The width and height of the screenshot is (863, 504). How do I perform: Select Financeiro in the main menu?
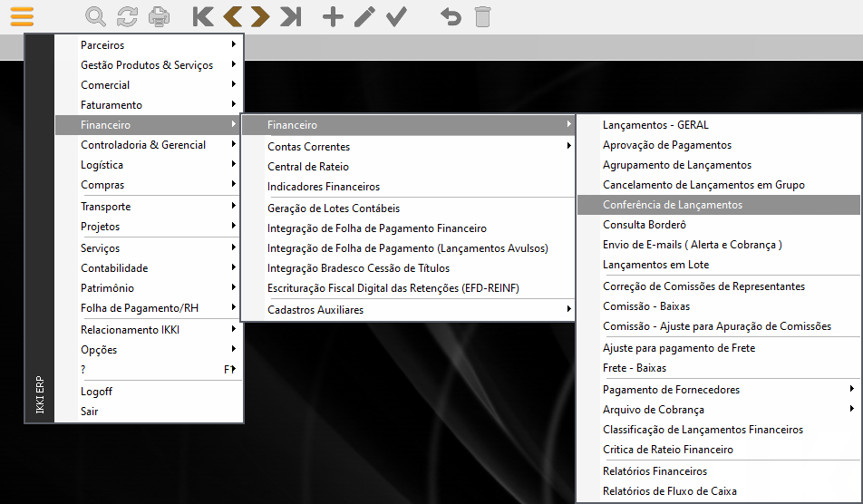pos(149,125)
